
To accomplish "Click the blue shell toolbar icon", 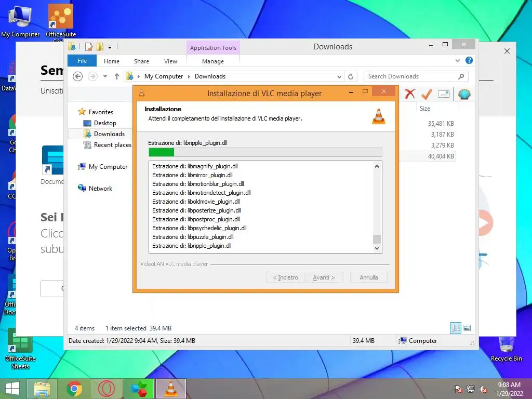I will click(x=464, y=94).
